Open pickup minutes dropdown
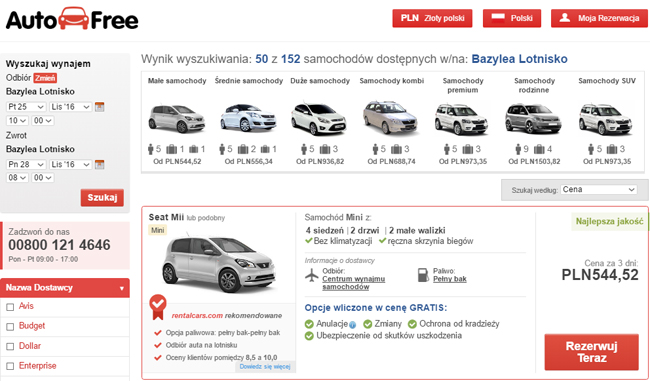 coord(42,121)
